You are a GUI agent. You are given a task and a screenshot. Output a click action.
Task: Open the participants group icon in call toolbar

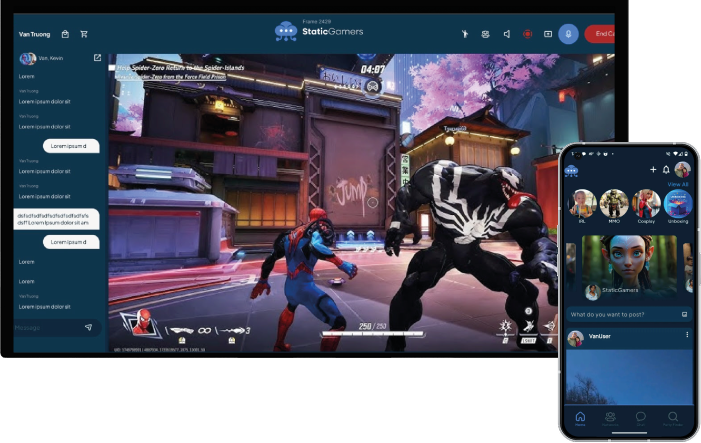coord(486,34)
